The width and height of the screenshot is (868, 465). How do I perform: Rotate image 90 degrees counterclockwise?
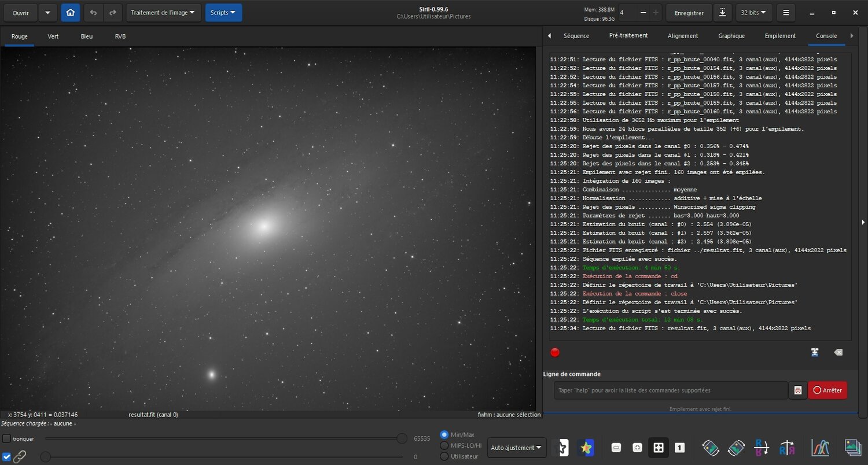pos(711,448)
